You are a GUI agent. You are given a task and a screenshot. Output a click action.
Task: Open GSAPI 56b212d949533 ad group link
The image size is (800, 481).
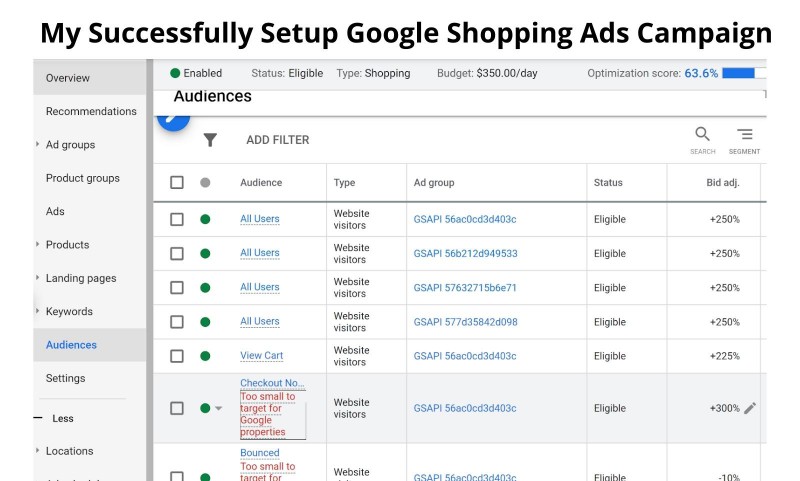(x=465, y=254)
